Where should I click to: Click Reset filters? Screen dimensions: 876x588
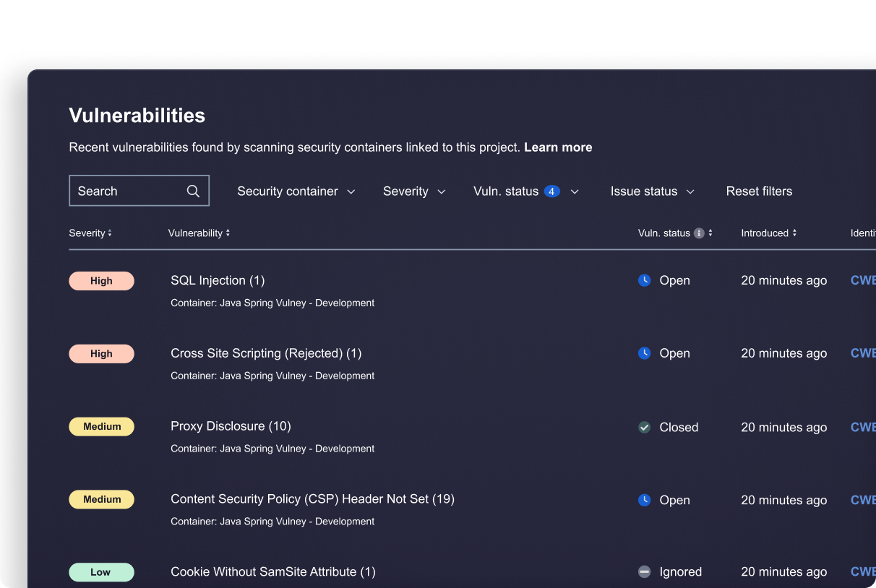[x=759, y=191]
